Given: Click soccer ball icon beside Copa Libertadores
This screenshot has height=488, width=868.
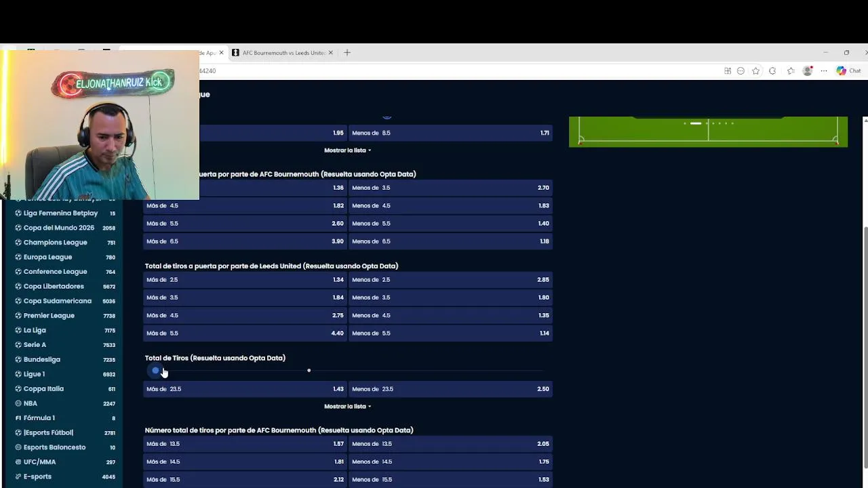Looking at the screenshot, I should pyautogui.click(x=18, y=287).
